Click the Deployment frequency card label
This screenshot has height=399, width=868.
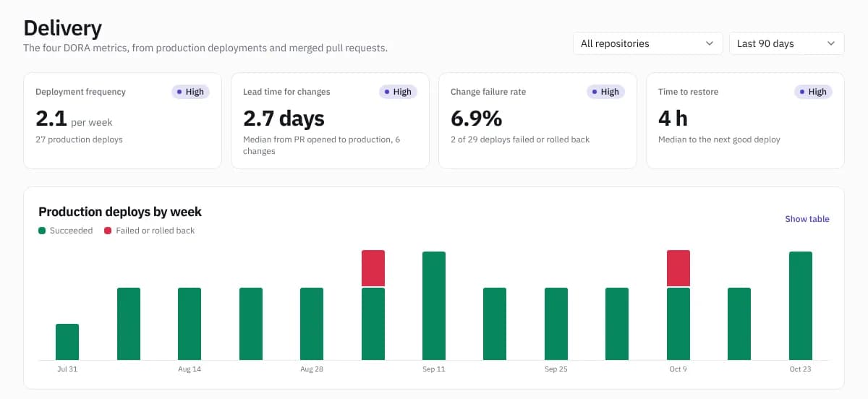80,92
